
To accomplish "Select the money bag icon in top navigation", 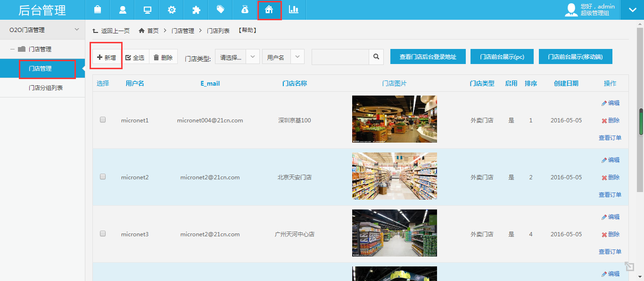I will [x=245, y=10].
